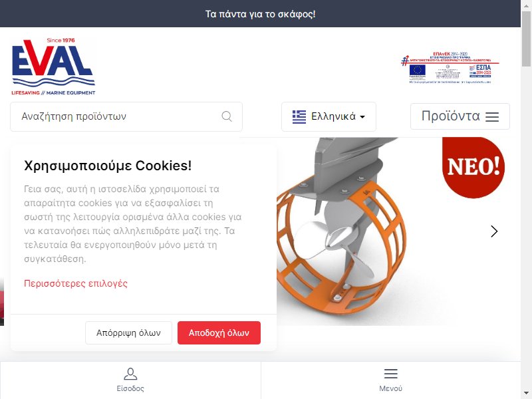Click the scrollbar down arrow

coord(526,394)
